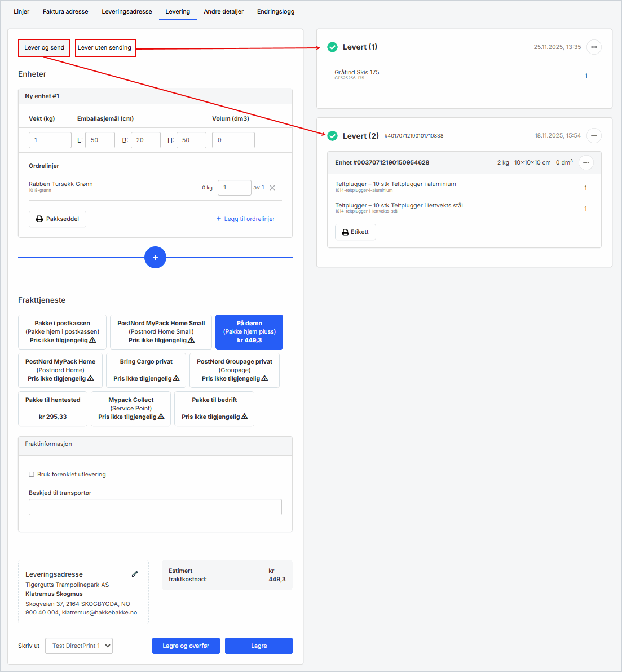Click the Vekt (kg) input field
Screen dimensions: 622x672
click(x=50, y=140)
